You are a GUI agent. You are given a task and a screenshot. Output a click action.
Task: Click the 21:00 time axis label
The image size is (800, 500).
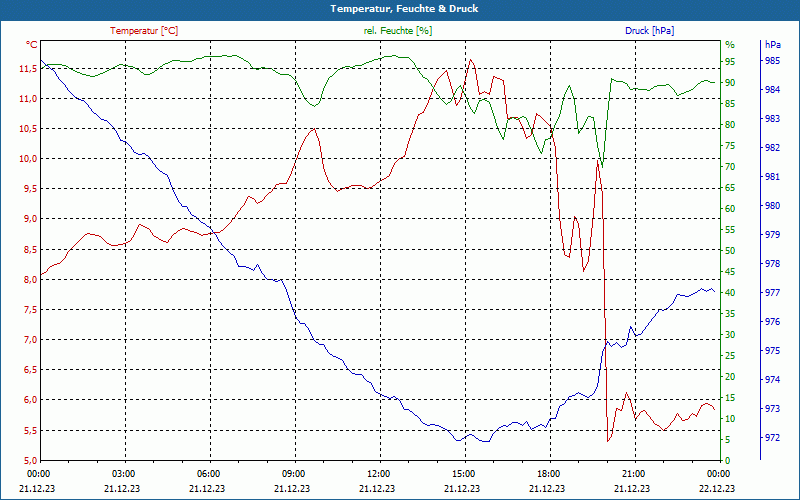[633, 473]
